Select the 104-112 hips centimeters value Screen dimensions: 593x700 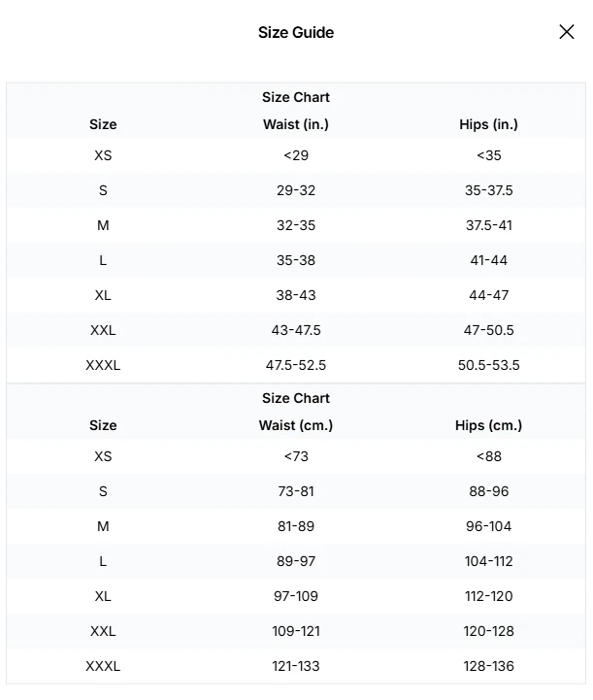point(488,561)
